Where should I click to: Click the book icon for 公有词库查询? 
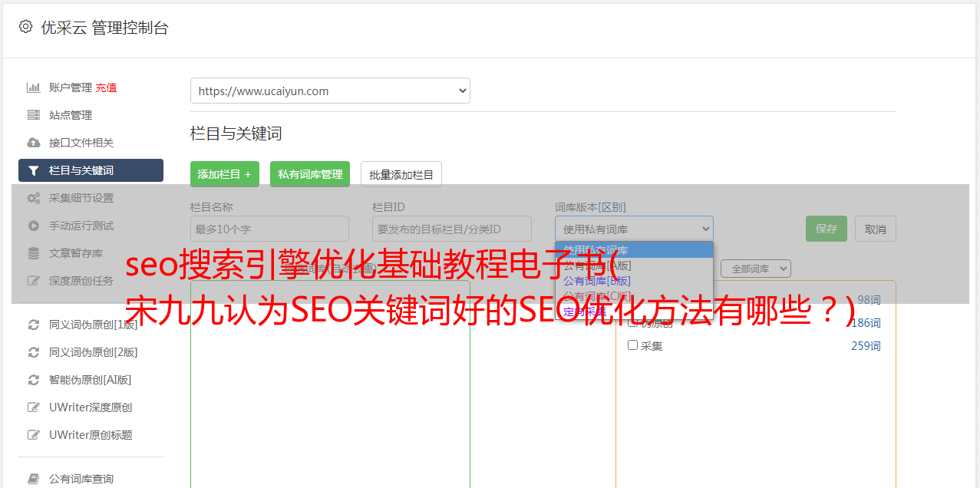pos(33,479)
